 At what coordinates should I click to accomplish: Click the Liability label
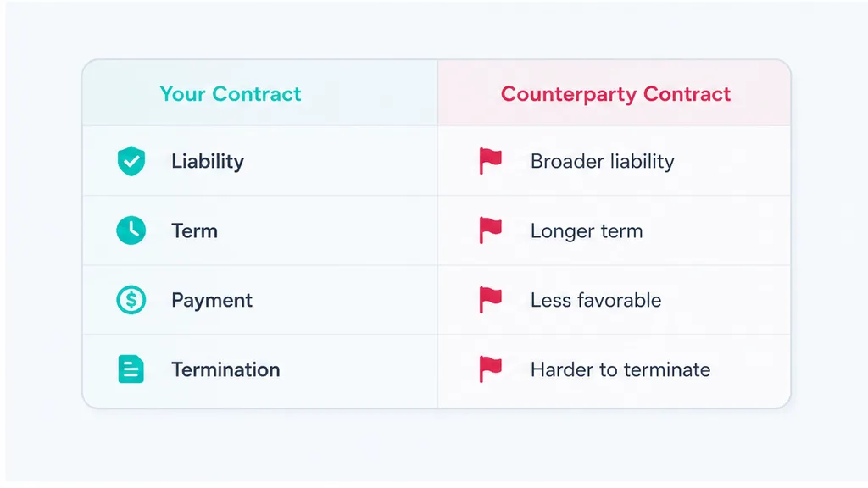click(208, 162)
